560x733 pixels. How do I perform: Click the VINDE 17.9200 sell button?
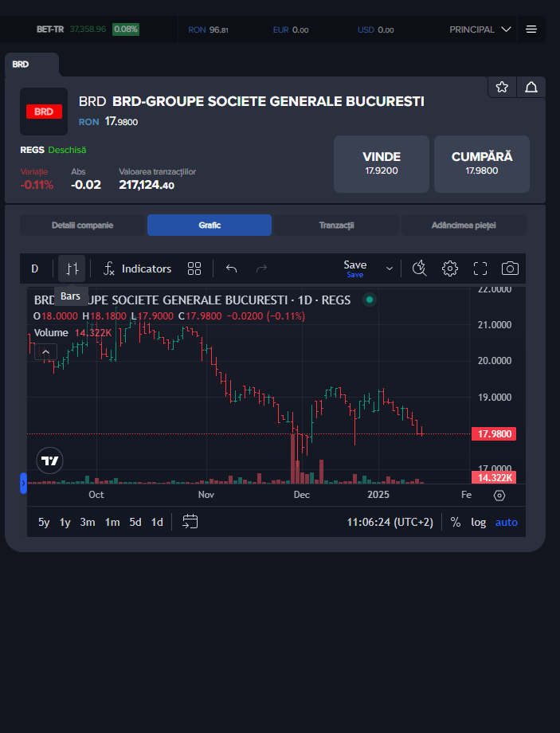[382, 164]
